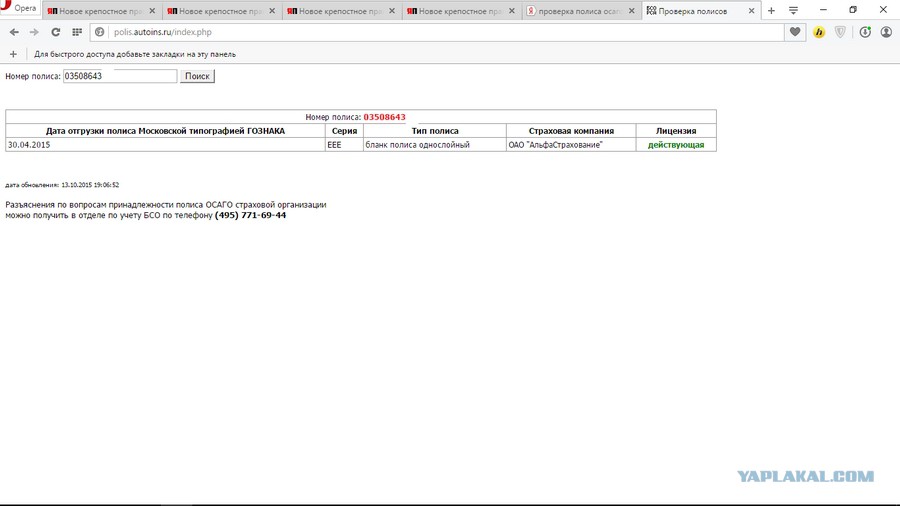Viewport: 900px width, 506px height.
Task: Click the Тип полиса column header
Action: (435, 131)
